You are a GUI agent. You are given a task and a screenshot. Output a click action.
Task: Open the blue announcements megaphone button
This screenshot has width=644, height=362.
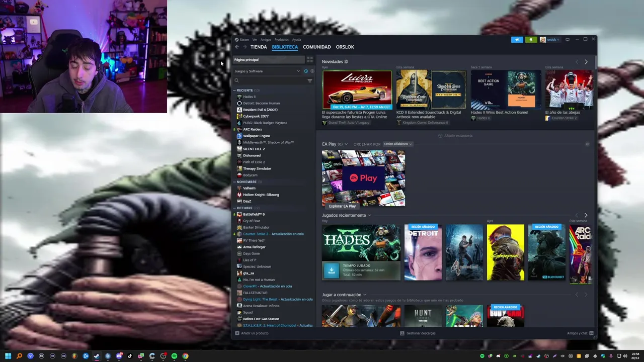click(517, 40)
